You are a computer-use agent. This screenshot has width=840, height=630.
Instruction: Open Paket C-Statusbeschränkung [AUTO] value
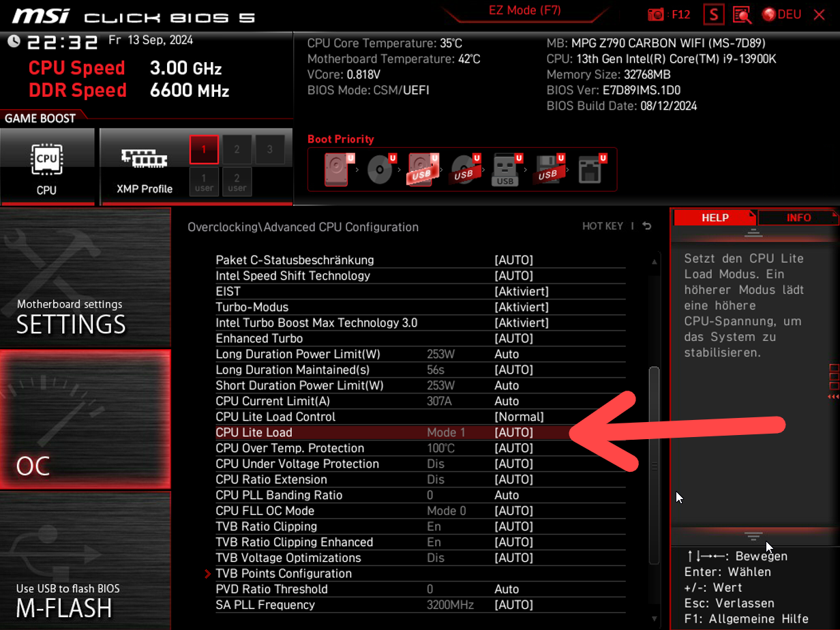[x=514, y=260]
